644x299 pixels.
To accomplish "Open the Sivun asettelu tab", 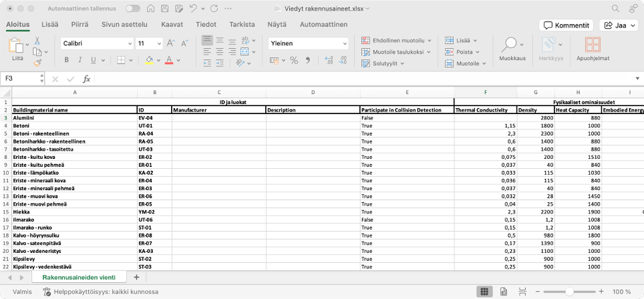I will 124,25.
